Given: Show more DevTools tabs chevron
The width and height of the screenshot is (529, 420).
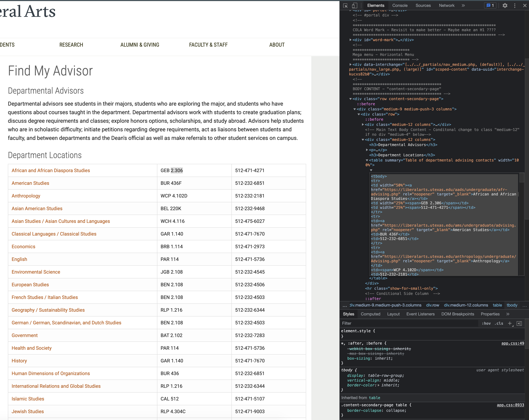Looking at the screenshot, I should tap(463, 5).
